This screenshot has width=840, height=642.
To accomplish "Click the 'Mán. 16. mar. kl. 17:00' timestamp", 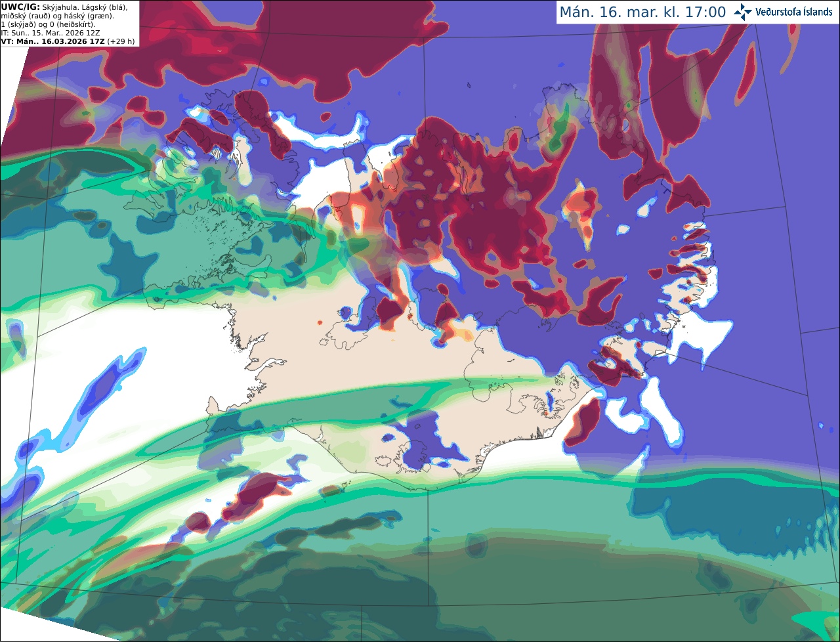I will click(642, 12).
